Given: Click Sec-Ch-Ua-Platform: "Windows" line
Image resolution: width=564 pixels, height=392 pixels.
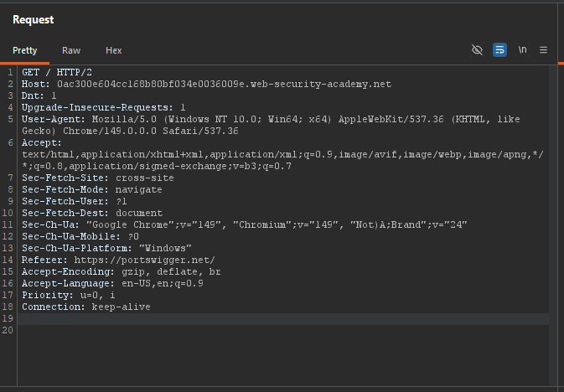Looking at the screenshot, I should point(106,248).
